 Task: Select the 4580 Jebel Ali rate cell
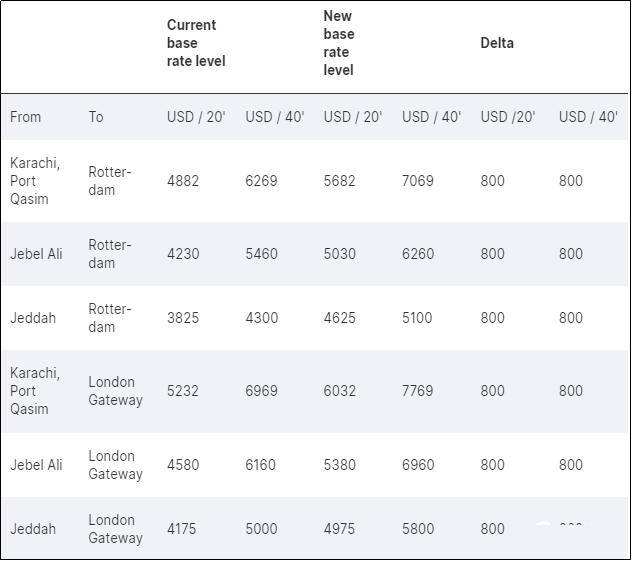click(183, 465)
